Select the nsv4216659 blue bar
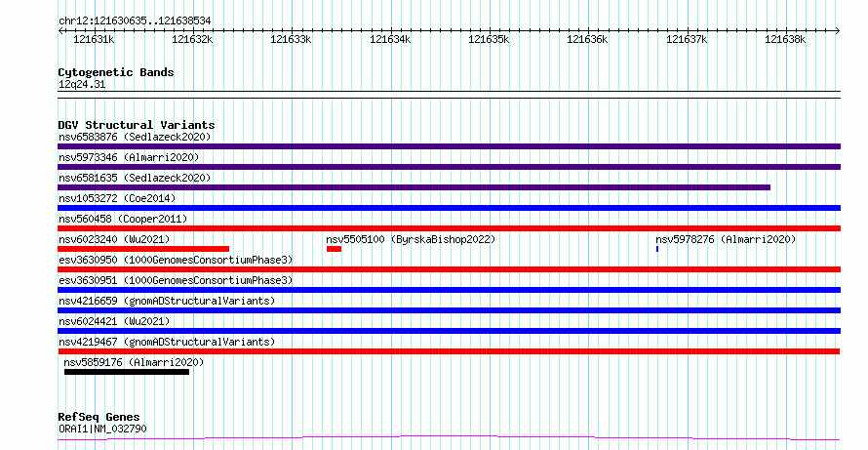Screen dimensions: 868x450 (449, 310)
